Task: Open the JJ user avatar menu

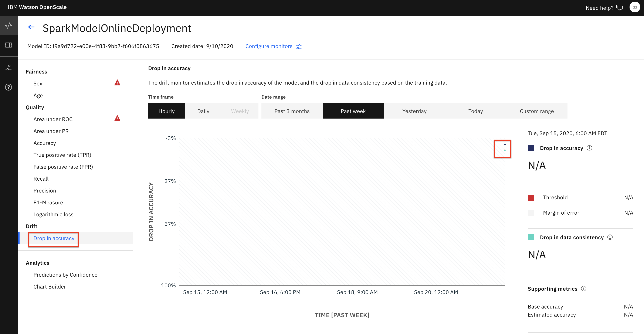Action: pyautogui.click(x=634, y=7)
